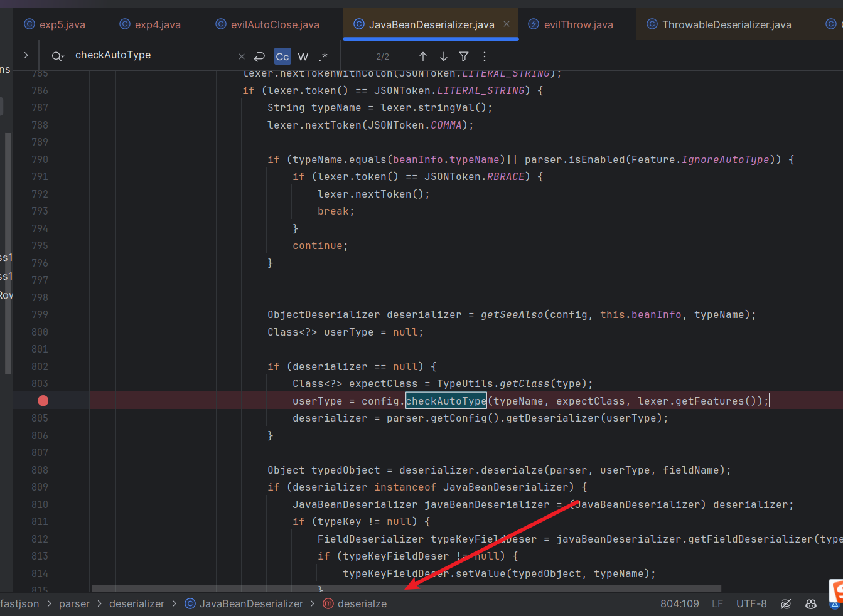Viewport: 843px width, 616px height.
Task: Click fastjson in the breadcrumb
Action: pyautogui.click(x=19, y=603)
